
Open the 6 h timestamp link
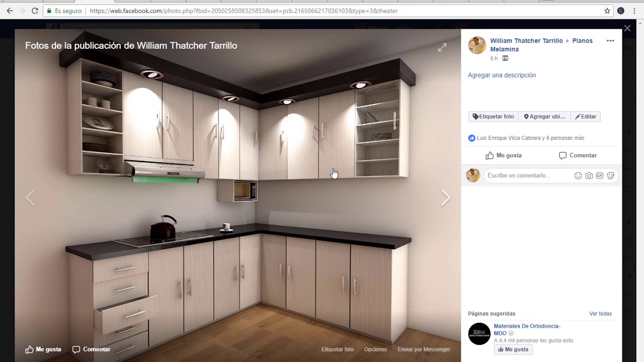[494, 59]
